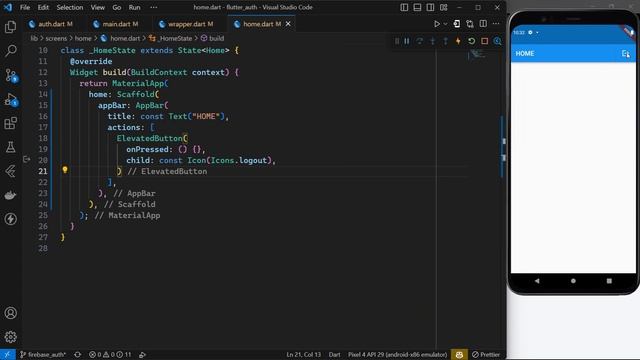Image resolution: width=640 pixels, height=360 pixels.
Task: Pause the debug session
Action: click(407, 41)
